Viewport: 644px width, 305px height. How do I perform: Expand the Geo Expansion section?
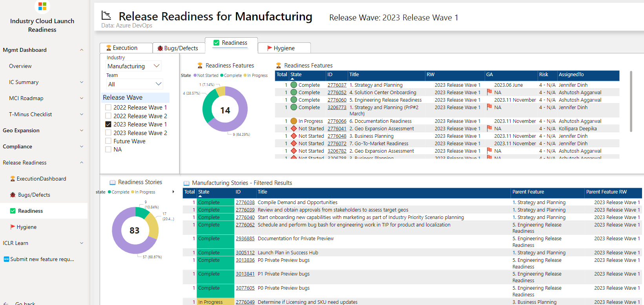(x=82, y=130)
